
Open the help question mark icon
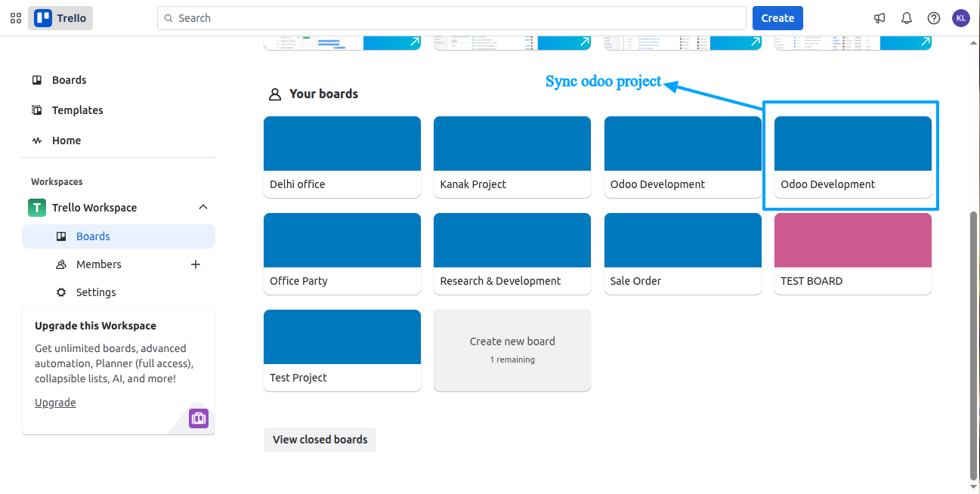tap(934, 18)
